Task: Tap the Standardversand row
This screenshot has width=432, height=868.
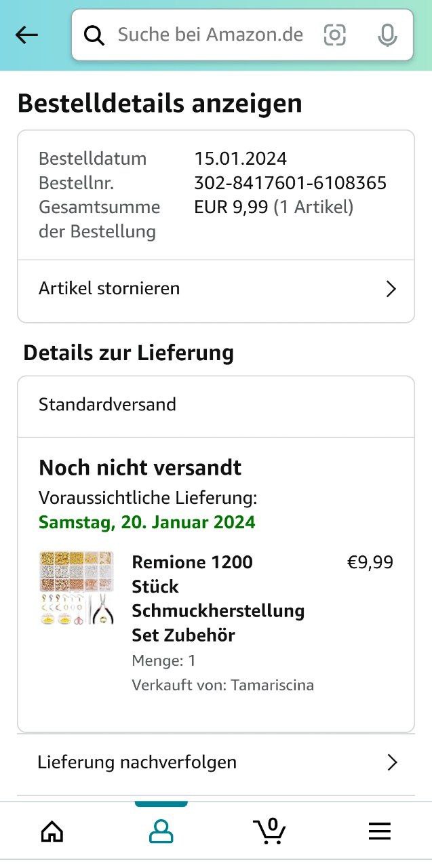Action: tap(107, 405)
